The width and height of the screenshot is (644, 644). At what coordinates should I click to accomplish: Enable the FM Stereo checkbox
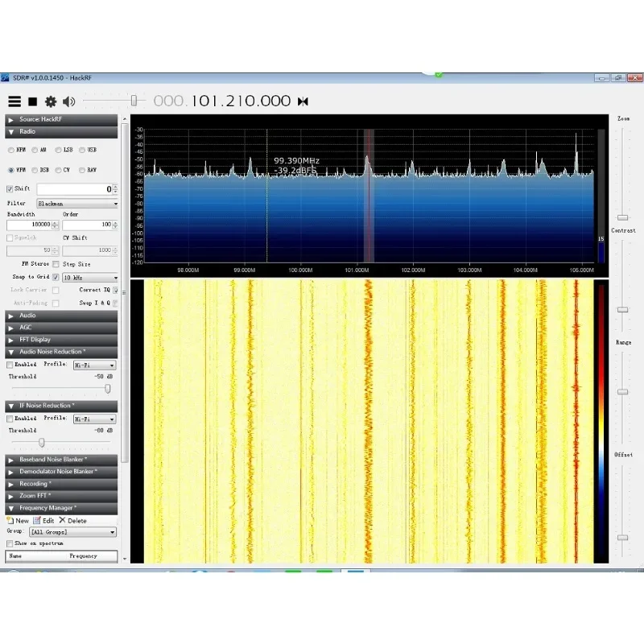[x=56, y=264]
